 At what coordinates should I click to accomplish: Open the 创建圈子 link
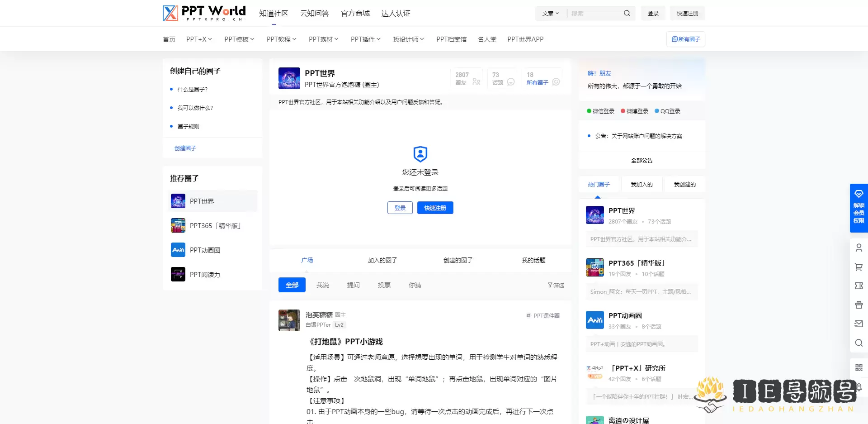(185, 148)
